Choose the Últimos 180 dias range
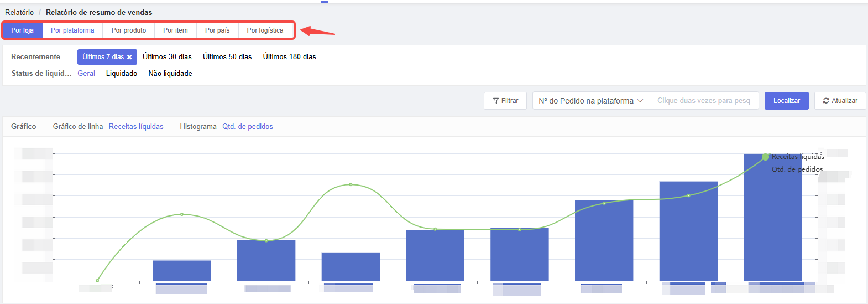868x304 pixels. point(290,57)
